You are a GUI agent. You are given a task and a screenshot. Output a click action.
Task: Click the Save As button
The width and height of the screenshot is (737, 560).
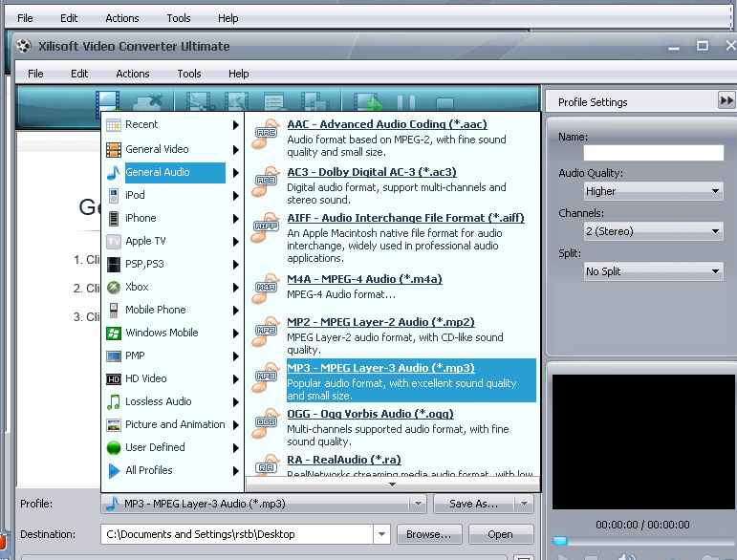point(473,504)
